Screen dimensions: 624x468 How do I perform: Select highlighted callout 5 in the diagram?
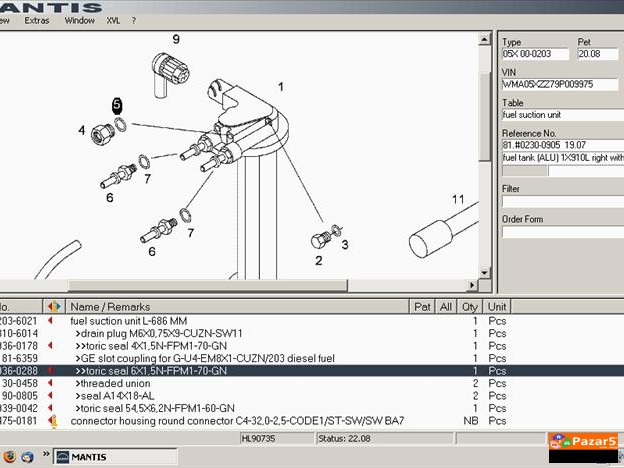(x=117, y=104)
